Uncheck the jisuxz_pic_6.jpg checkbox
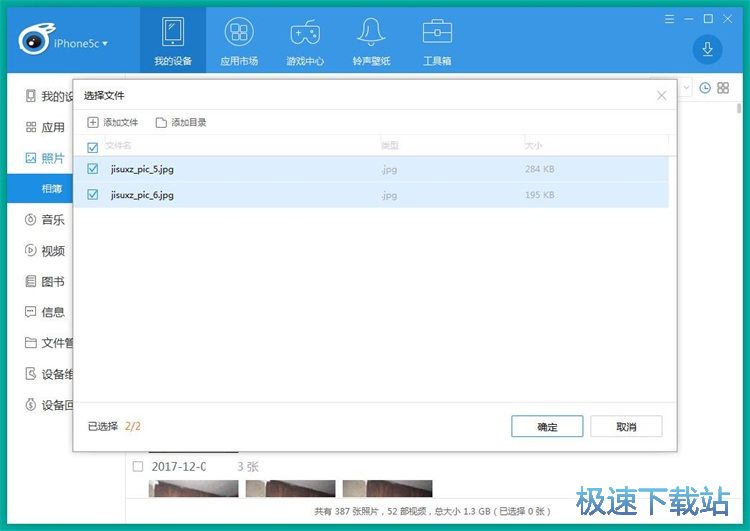This screenshot has height=531, width=750. (93, 195)
